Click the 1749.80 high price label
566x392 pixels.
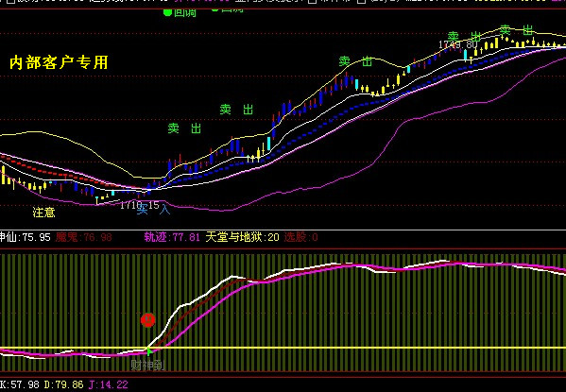coord(458,44)
